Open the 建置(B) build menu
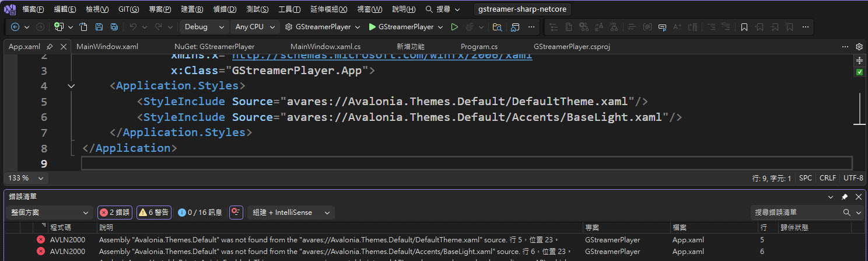This screenshot has width=868, height=261. click(192, 9)
